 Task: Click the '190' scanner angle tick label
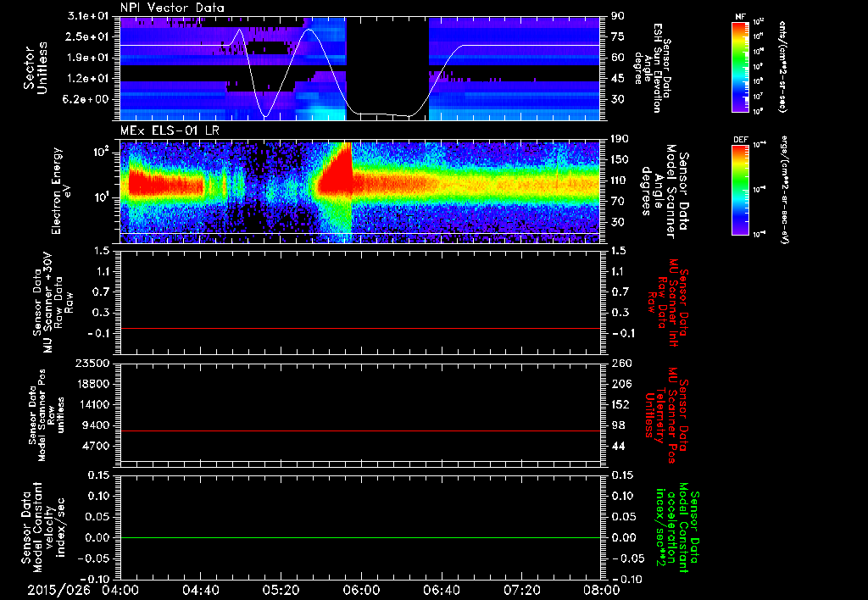(x=620, y=139)
